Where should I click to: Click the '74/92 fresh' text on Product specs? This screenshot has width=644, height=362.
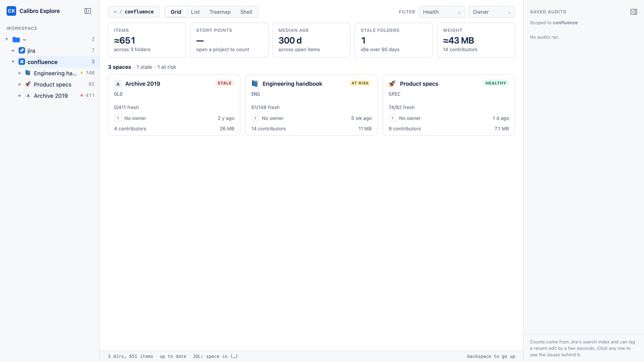(x=401, y=107)
